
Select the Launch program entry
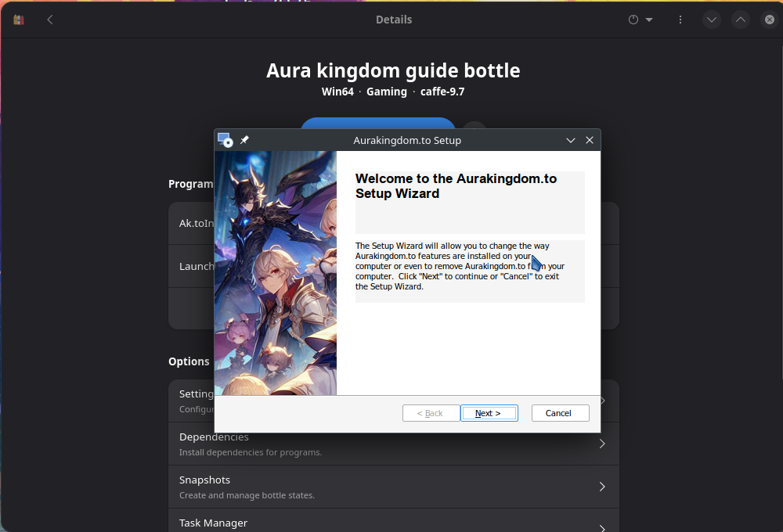coord(394,266)
